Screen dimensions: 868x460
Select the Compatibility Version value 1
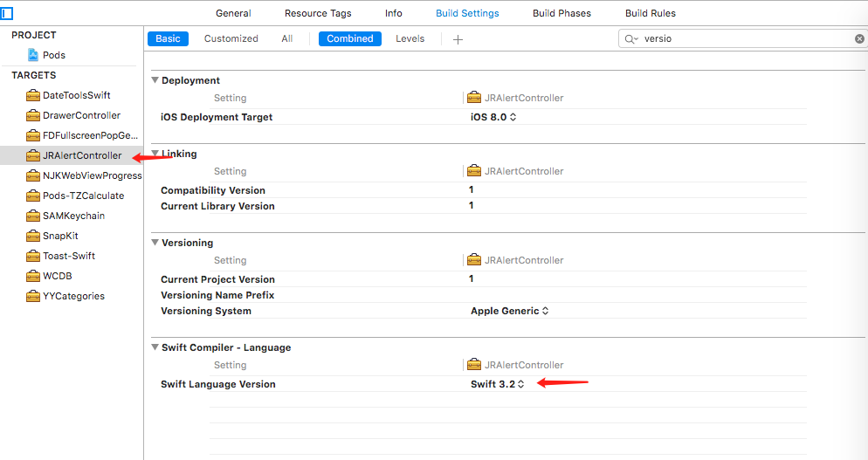[x=471, y=190]
